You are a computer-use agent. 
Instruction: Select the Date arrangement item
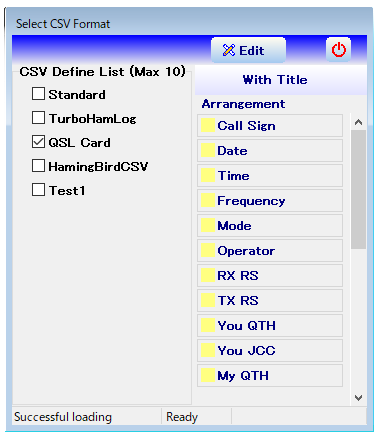coord(270,151)
